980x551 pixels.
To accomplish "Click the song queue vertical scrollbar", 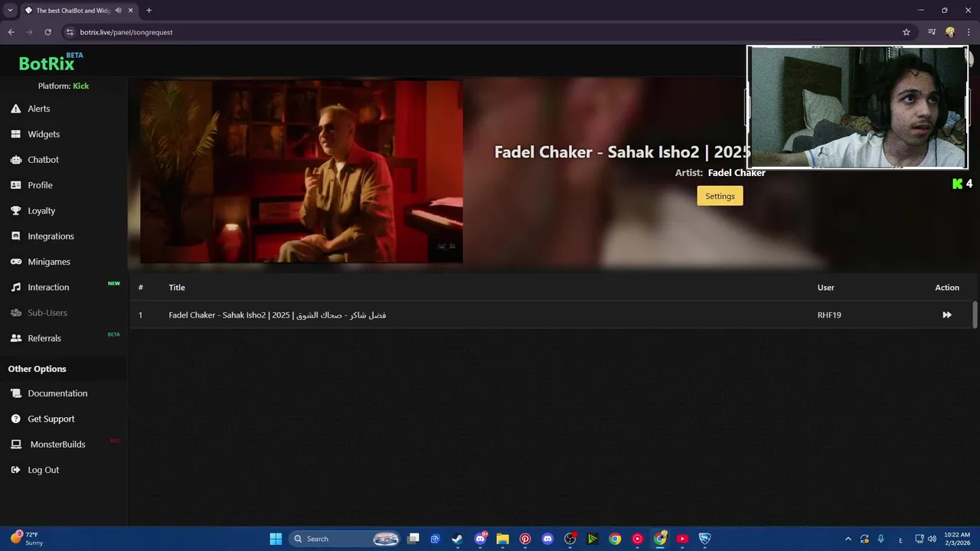I will [x=975, y=315].
